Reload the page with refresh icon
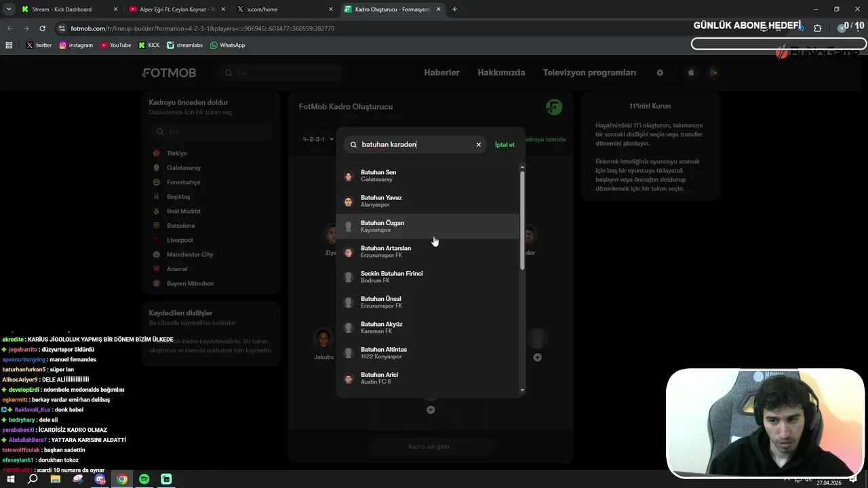Image resolution: width=868 pixels, height=488 pixels. [42, 28]
